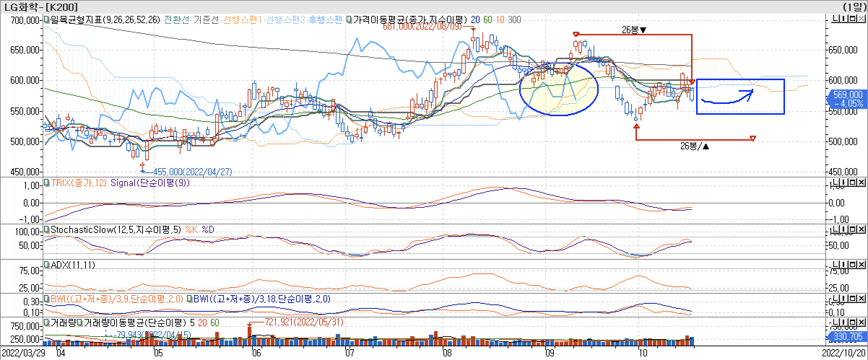Toggle the 거래량이동평균 indicator marker box
This screenshot has height=360, width=868.
pos(80,322)
